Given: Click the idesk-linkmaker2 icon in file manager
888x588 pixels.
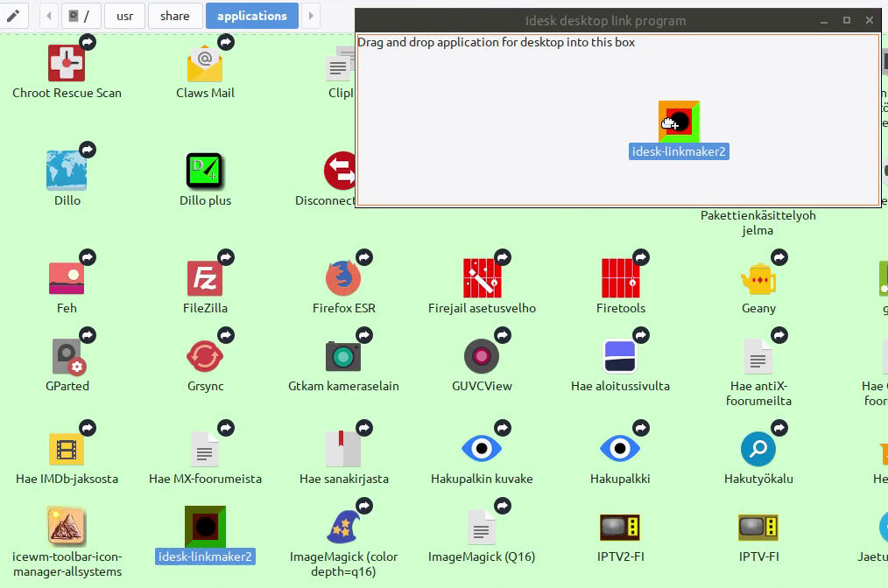Looking at the screenshot, I should [205, 527].
